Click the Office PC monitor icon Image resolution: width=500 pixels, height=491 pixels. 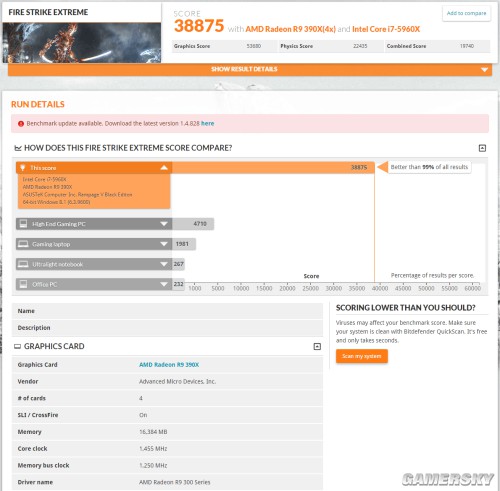[23, 284]
